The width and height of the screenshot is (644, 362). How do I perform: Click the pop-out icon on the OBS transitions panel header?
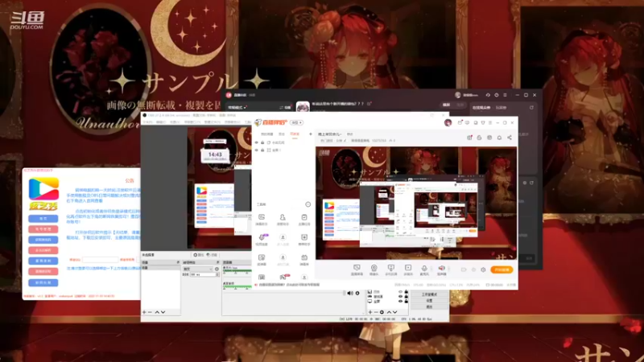pos(217,262)
